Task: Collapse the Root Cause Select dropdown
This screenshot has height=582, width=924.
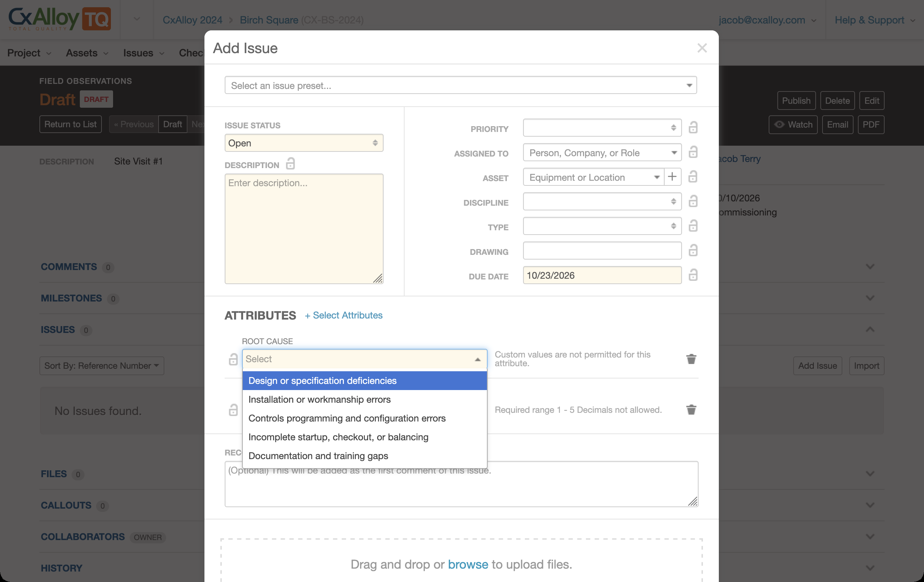Action: pos(364,359)
